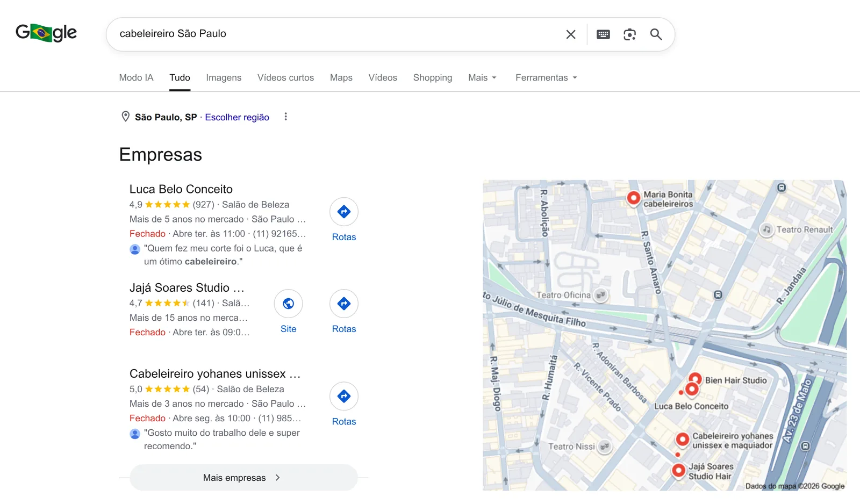Click the Mais empresas button

(243, 478)
